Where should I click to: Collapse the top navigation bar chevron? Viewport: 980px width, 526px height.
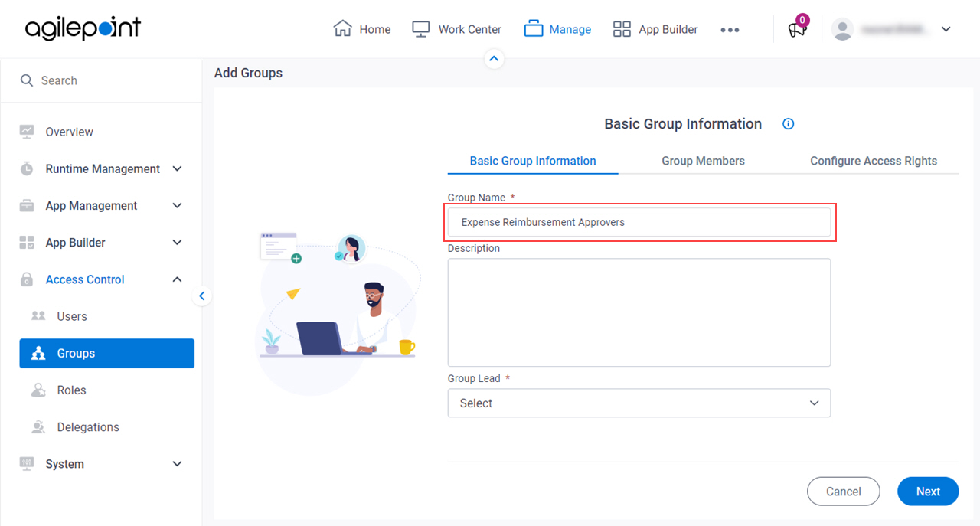tap(495, 58)
